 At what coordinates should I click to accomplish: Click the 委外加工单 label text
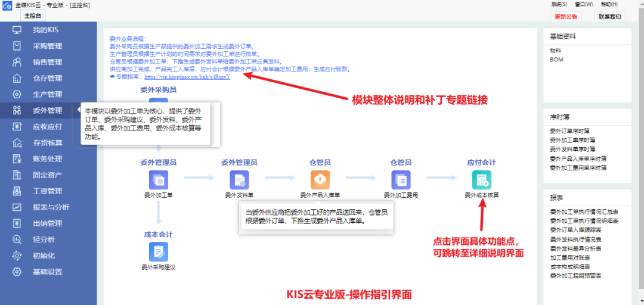tap(159, 195)
